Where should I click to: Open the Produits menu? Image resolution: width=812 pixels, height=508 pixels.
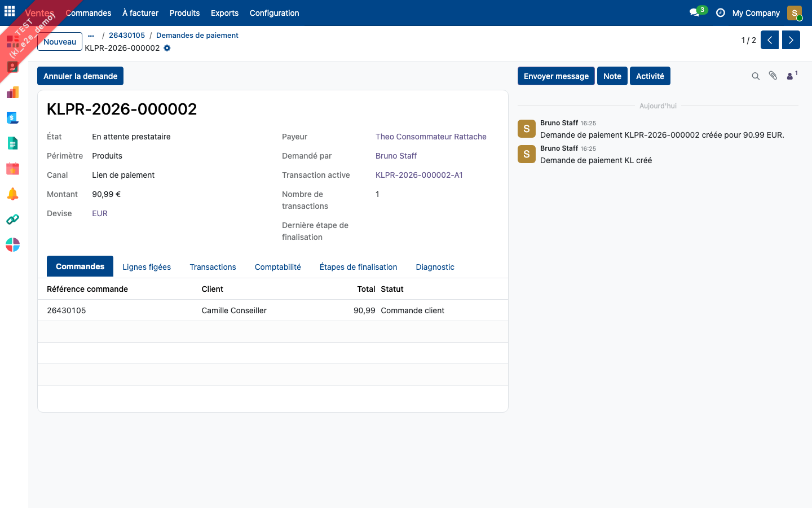point(184,13)
